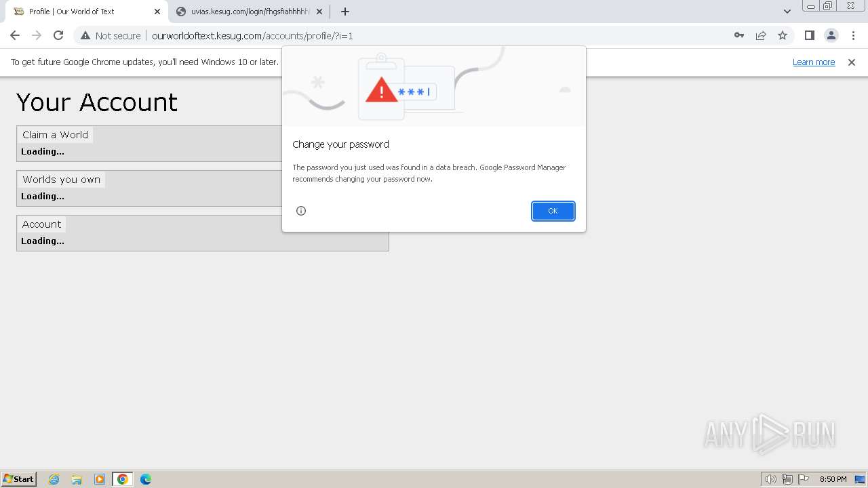The height and width of the screenshot is (488, 868).
Task: Close the uvias.kesug.com tab
Action: pos(319,12)
